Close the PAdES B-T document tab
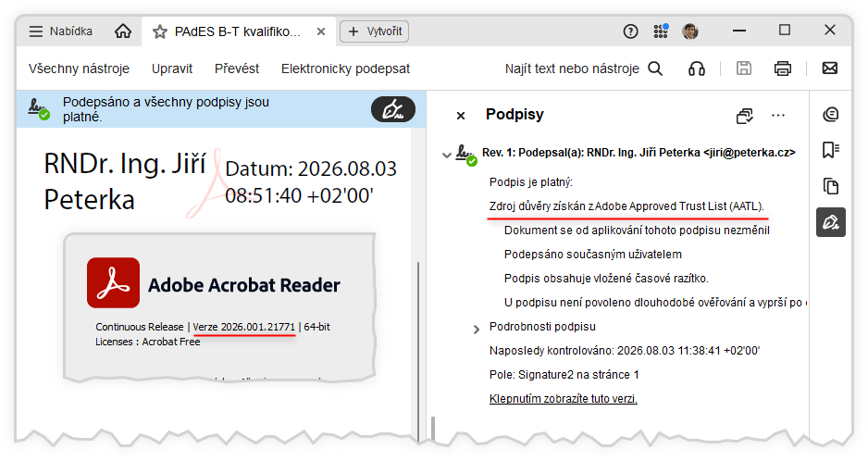Viewport: 868px width, 461px height. (x=320, y=32)
